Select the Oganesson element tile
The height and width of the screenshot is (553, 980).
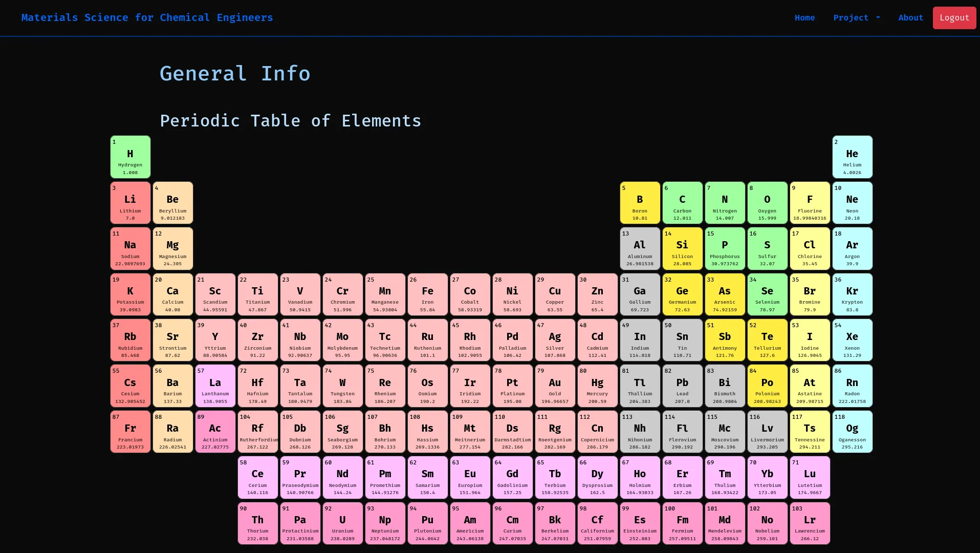coord(852,432)
